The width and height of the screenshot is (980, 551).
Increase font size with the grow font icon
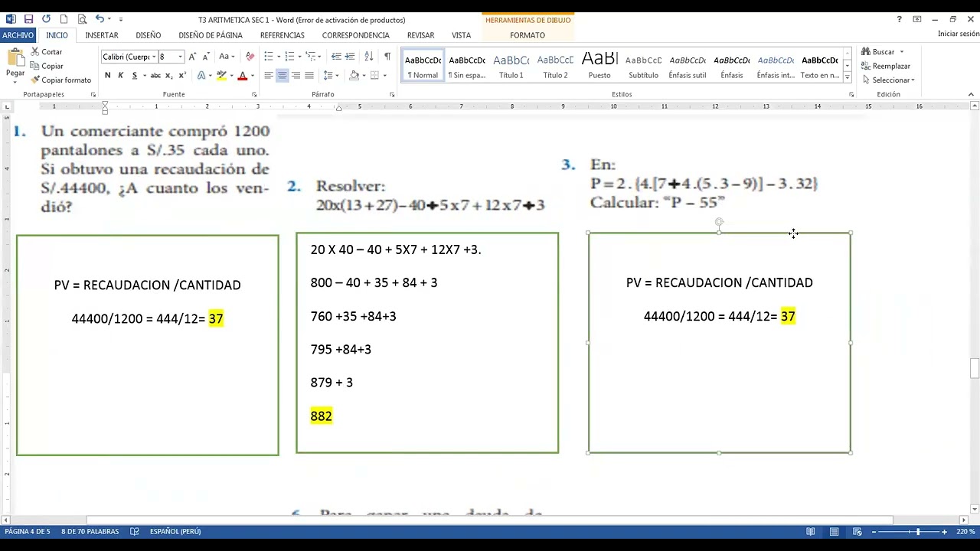[x=192, y=57]
